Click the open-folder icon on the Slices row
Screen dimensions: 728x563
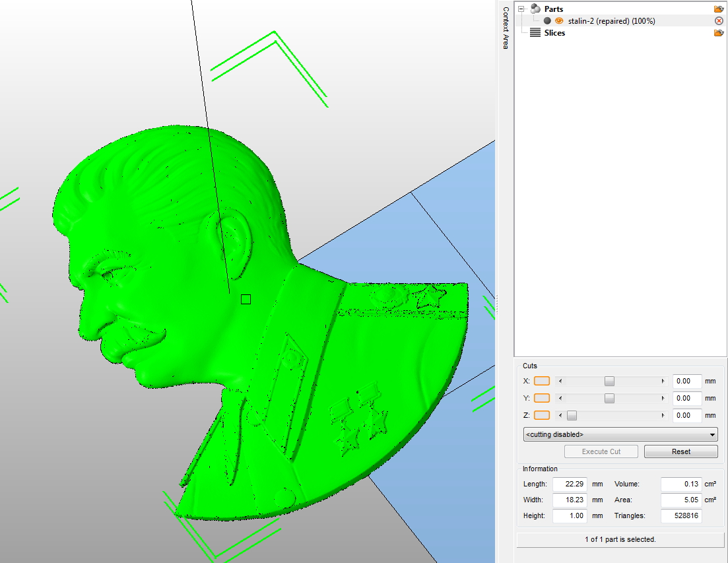[719, 33]
